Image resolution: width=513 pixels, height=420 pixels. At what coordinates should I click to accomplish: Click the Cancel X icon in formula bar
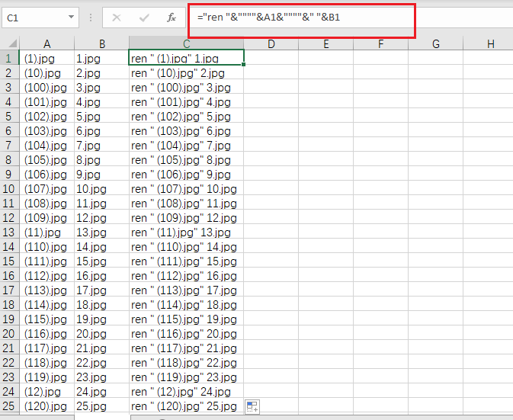(x=117, y=18)
